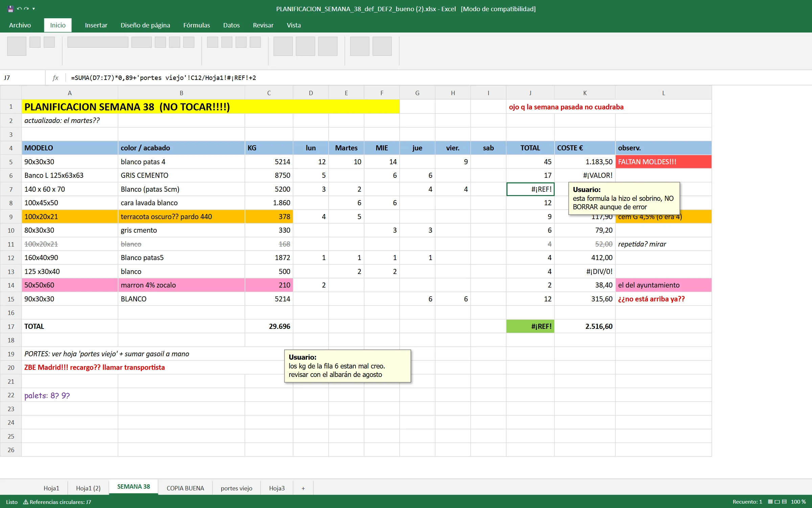Switch to Page Layout view icon

777,502
